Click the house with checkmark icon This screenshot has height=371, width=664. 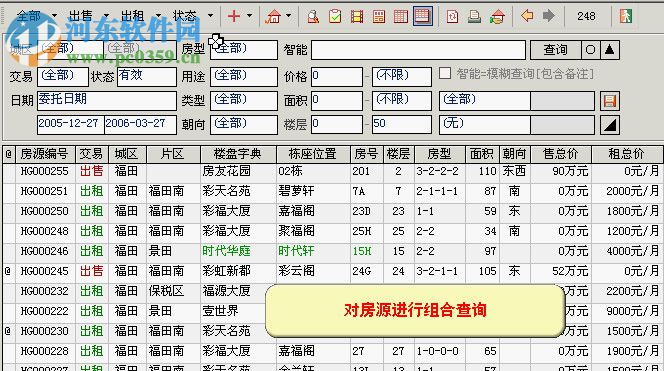tap(273, 17)
